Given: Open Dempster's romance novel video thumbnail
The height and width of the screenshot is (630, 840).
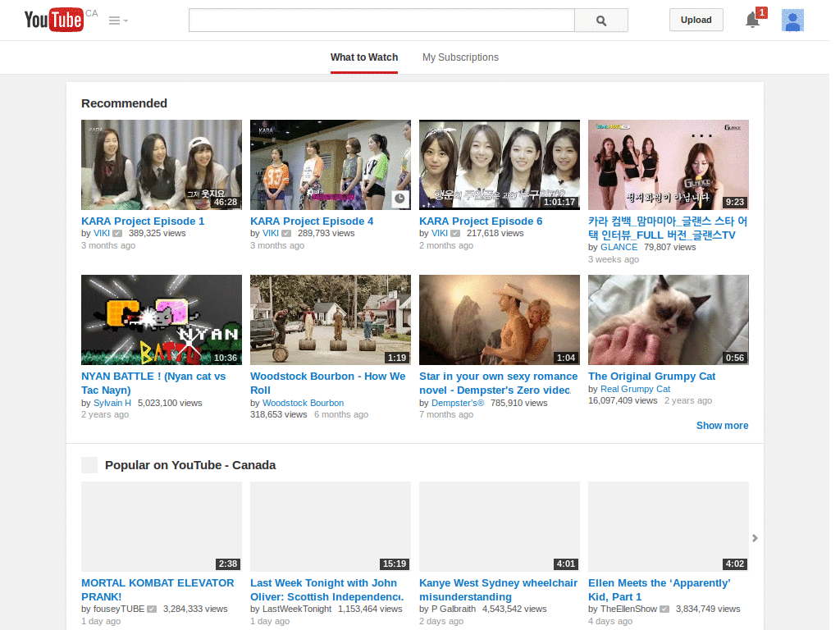Looking at the screenshot, I should (x=500, y=321).
